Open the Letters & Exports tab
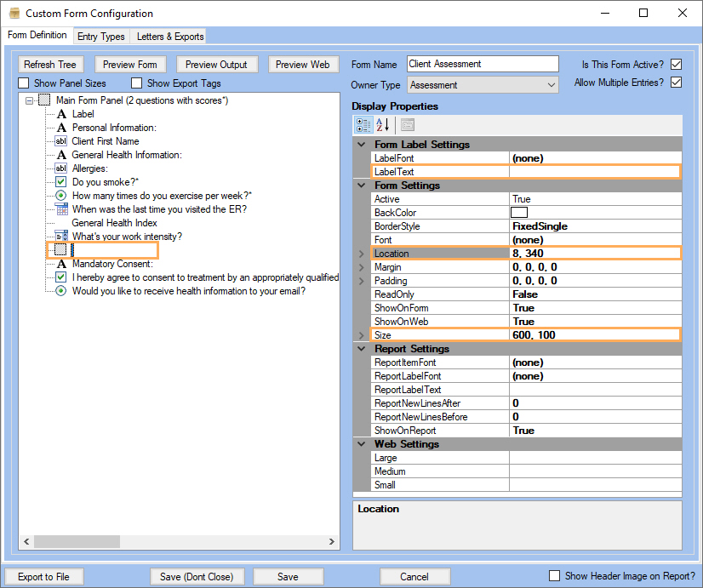Screen dimensions: 703x588 point(170,37)
